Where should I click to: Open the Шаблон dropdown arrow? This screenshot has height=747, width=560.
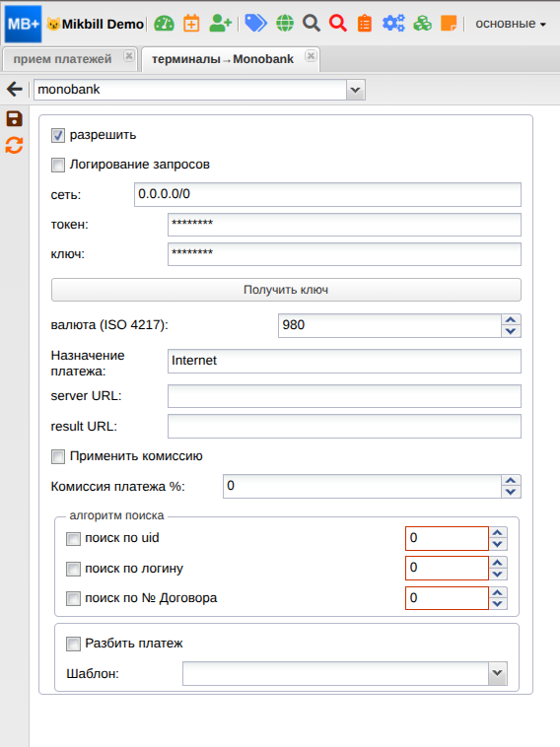(x=498, y=673)
